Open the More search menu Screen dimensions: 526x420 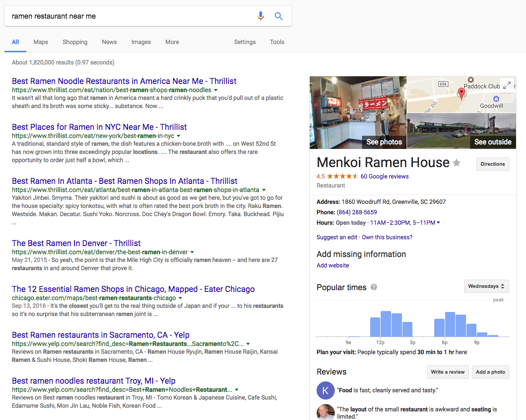172,42
